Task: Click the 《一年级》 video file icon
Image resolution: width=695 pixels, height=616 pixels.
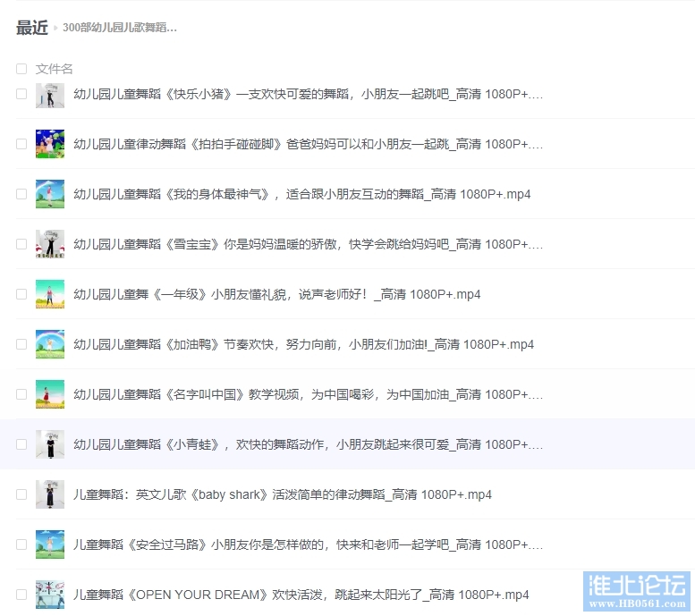Action: pos(50,294)
